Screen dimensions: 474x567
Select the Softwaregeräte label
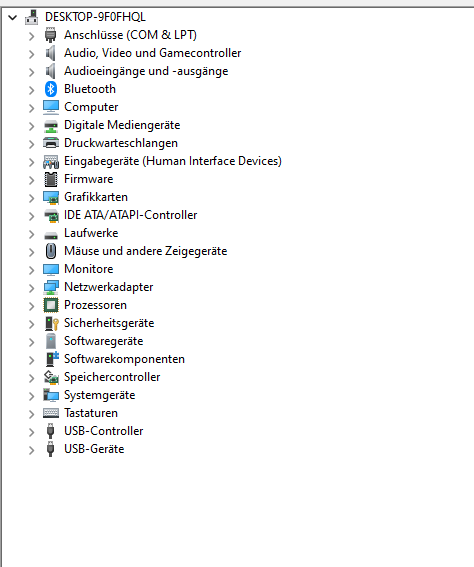(103, 341)
